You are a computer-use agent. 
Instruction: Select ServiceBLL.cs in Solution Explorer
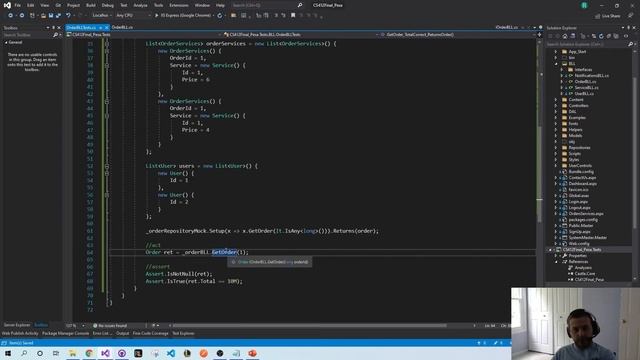click(x=587, y=88)
